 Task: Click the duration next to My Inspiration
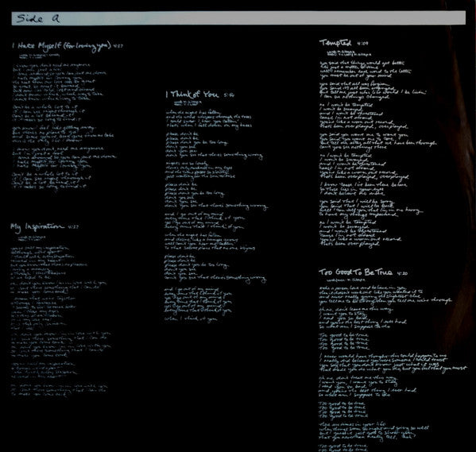(73, 226)
